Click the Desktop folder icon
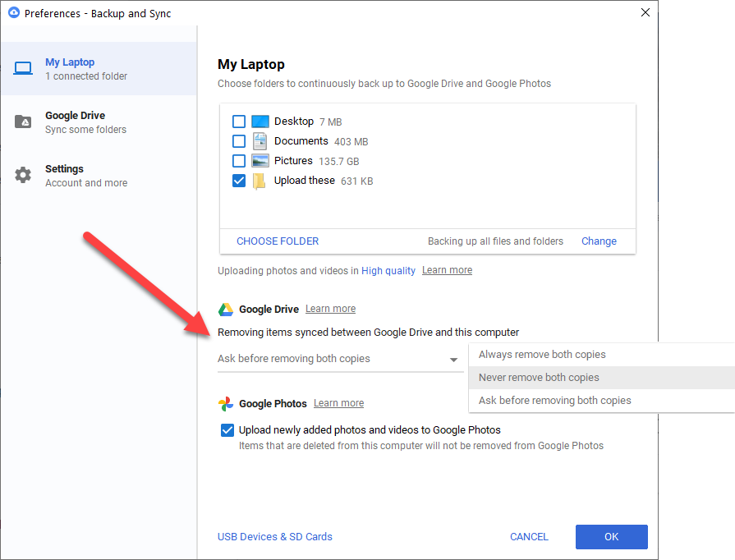 260,122
